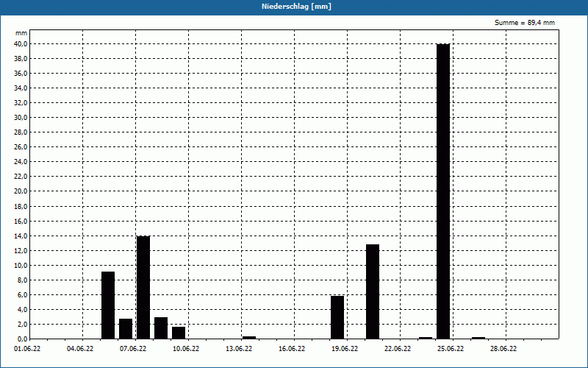Click the 13 mm bar after 19.06.22
Screen dimensions: 588x368
pyautogui.click(x=373, y=291)
